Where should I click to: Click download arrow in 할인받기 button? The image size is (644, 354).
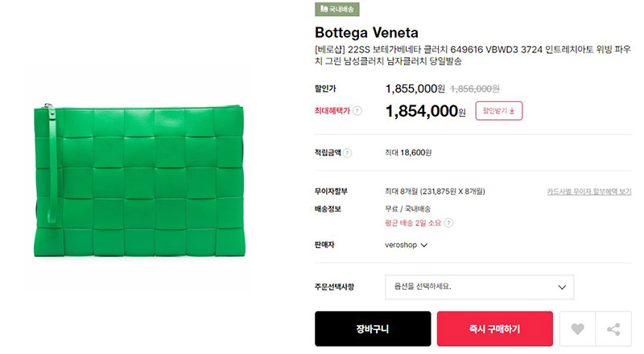[512, 111]
